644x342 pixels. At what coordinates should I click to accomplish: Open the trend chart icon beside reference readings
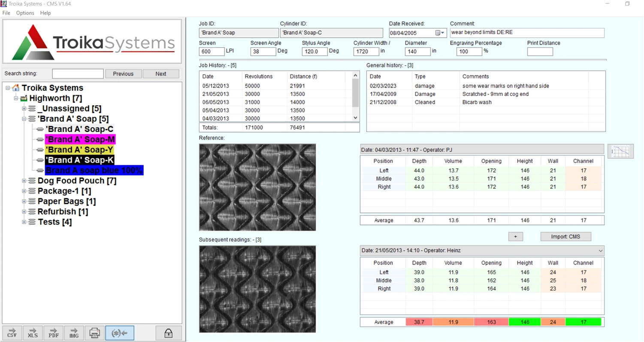coord(620,151)
